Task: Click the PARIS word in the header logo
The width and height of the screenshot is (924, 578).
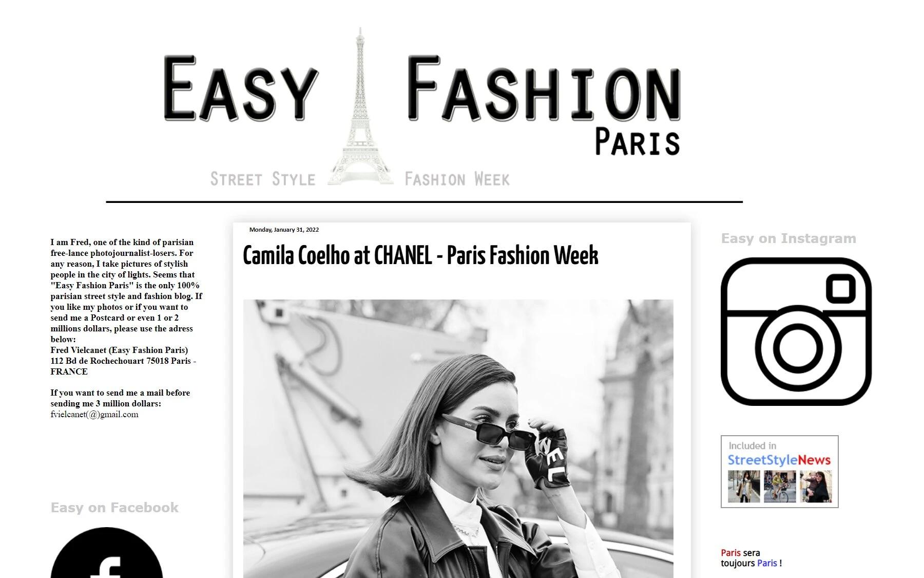Action: click(638, 142)
